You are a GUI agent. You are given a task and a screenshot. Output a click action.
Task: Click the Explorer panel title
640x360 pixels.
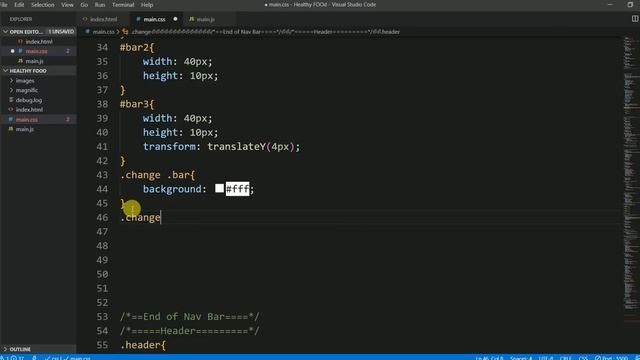pyautogui.click(x=21, y=19)
